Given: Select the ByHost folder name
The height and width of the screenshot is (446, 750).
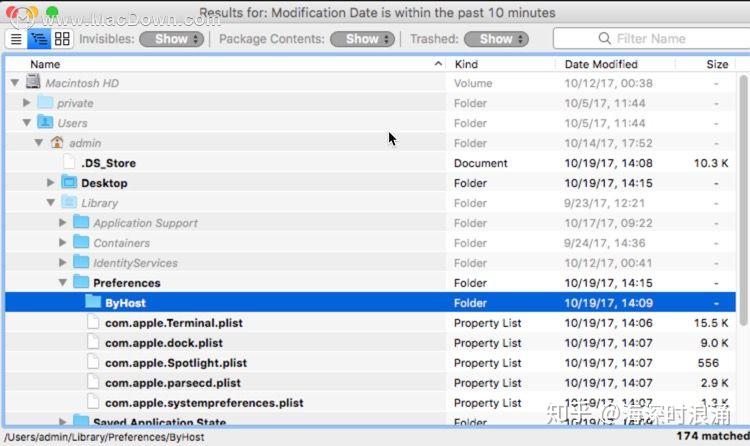Looking at the screenshot, I should tap(125, 303).
